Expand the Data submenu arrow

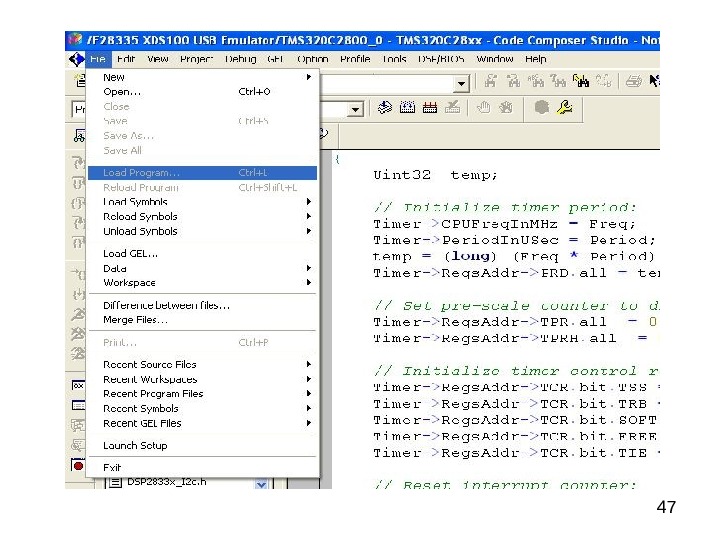point(309,268)
